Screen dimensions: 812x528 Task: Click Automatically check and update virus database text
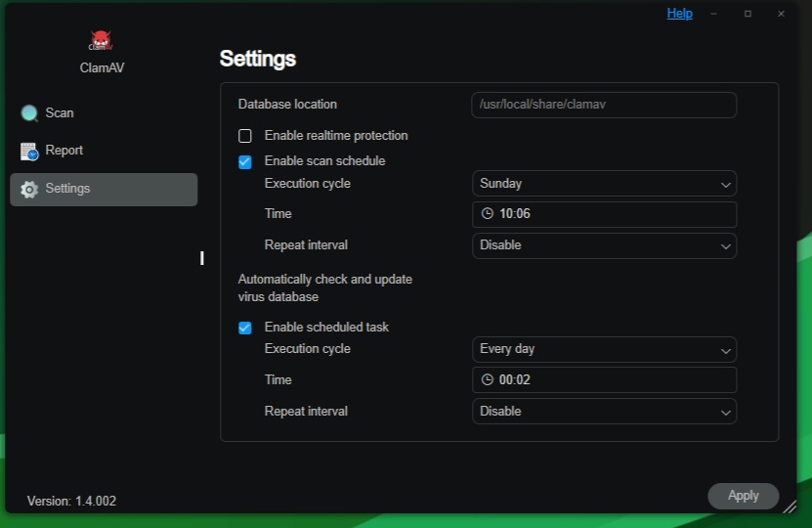325,288
